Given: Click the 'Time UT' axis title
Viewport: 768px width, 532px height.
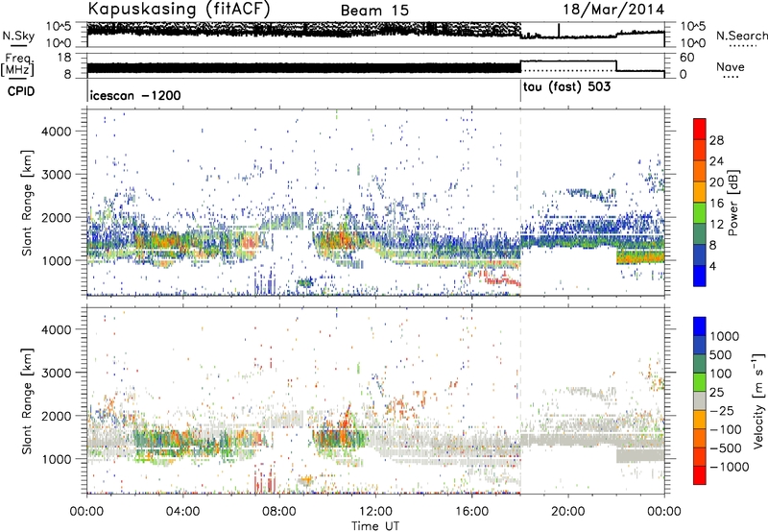Looking at the screenshot, I should point(375,525).
